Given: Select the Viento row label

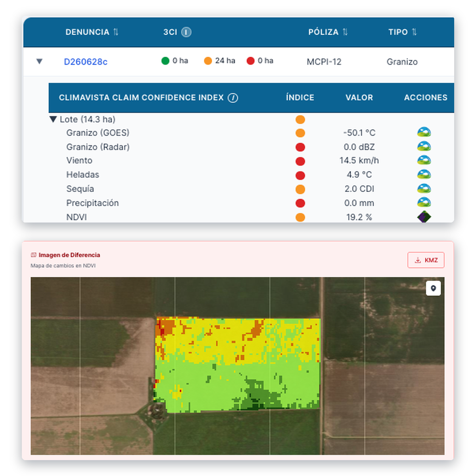Looking at the screenshot, I should pos(79,161).
